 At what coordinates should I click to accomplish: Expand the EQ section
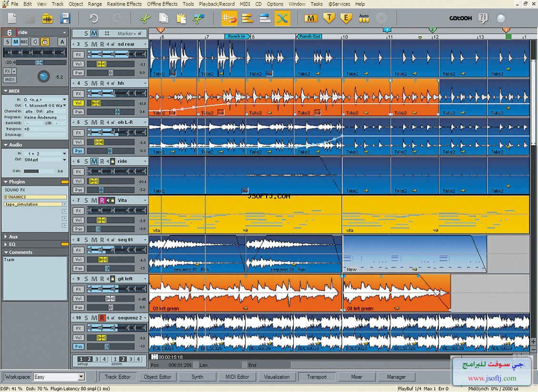click(6, 245)
